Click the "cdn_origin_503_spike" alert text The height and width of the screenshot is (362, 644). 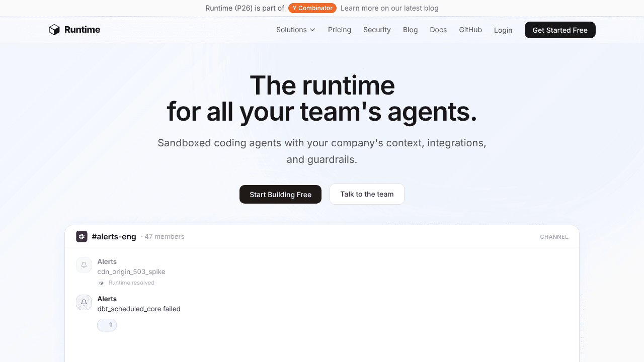click(x=131, y=271)
